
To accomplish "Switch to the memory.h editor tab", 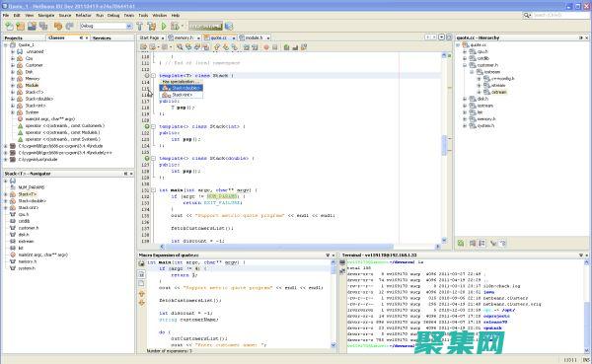I will coord(184,37).
